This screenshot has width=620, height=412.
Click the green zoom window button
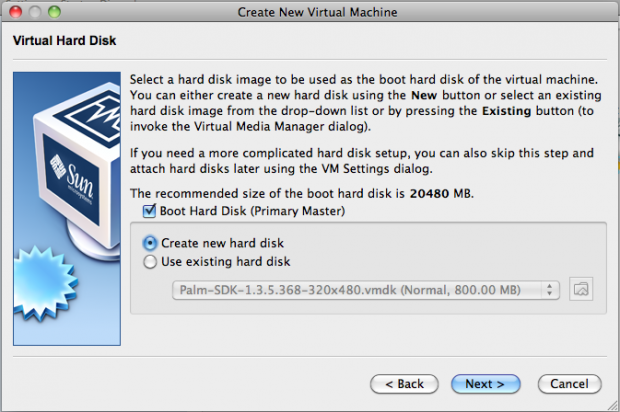54,12
